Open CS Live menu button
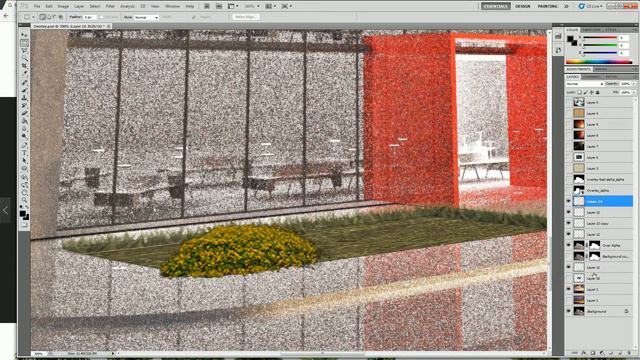The height and width of the screenshot is (360, 640). click(591, 6)
